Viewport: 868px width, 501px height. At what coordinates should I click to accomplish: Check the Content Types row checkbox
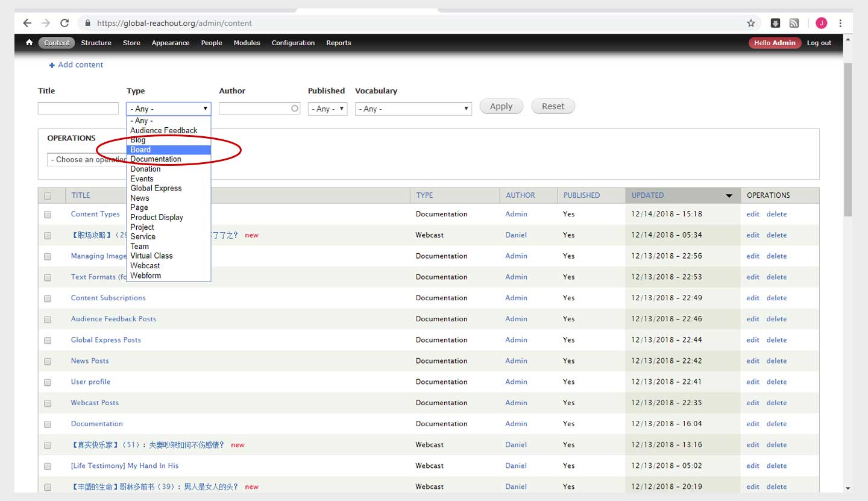tap(48, 215)
